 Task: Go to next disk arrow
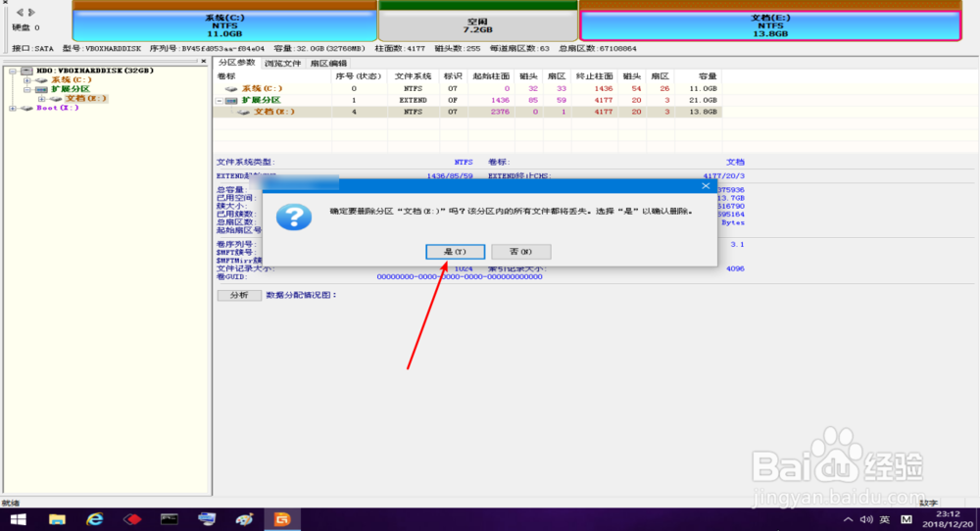[x=31, y=12]
